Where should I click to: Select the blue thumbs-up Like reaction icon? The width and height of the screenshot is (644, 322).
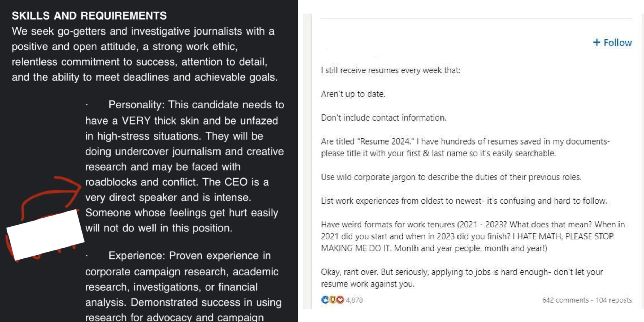coord(325,300)
